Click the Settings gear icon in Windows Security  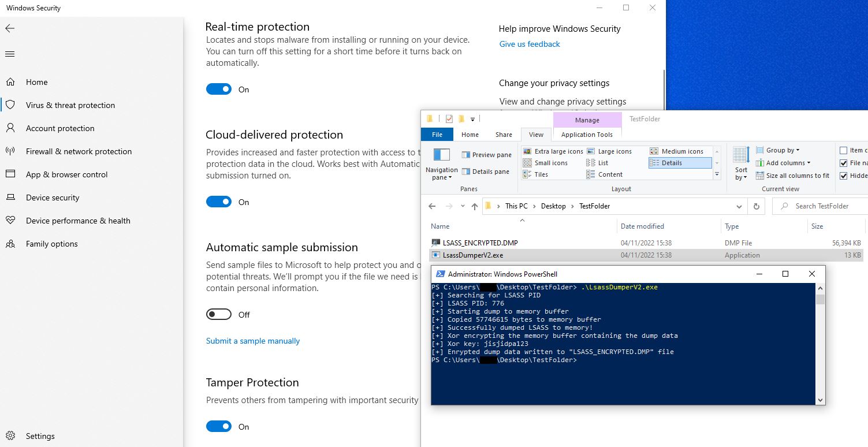tap(10, 436)
